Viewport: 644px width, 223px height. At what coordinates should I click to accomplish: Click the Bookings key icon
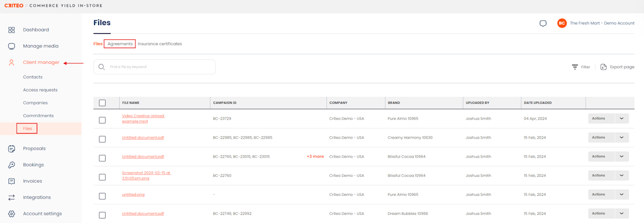pos(12,165)
